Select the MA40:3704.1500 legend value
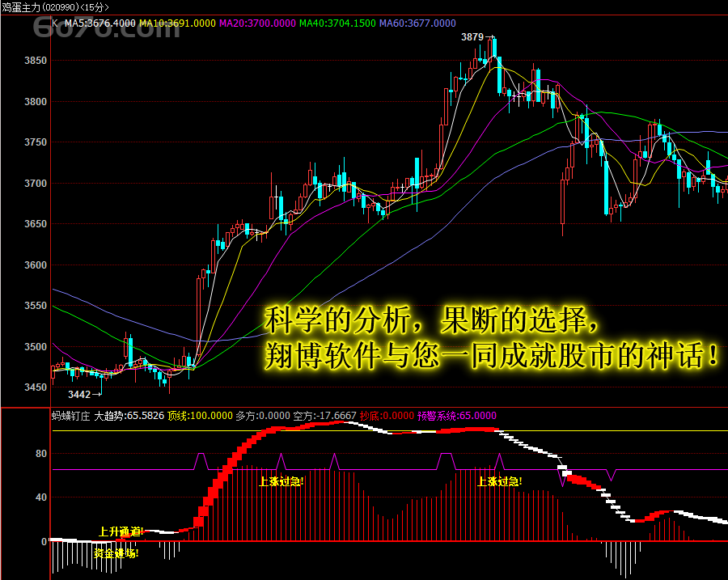 coord(337,23)
